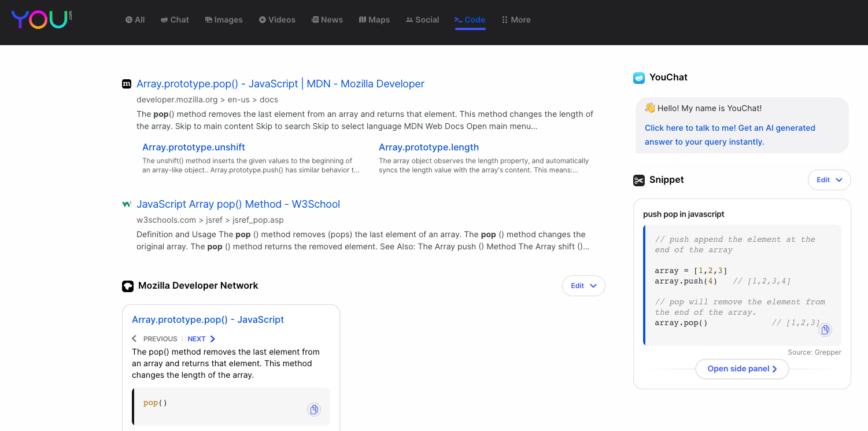Viewport: 868px width, 431px height.
Task: Switch to the Images tab
Action: click(x=224, y=20)
